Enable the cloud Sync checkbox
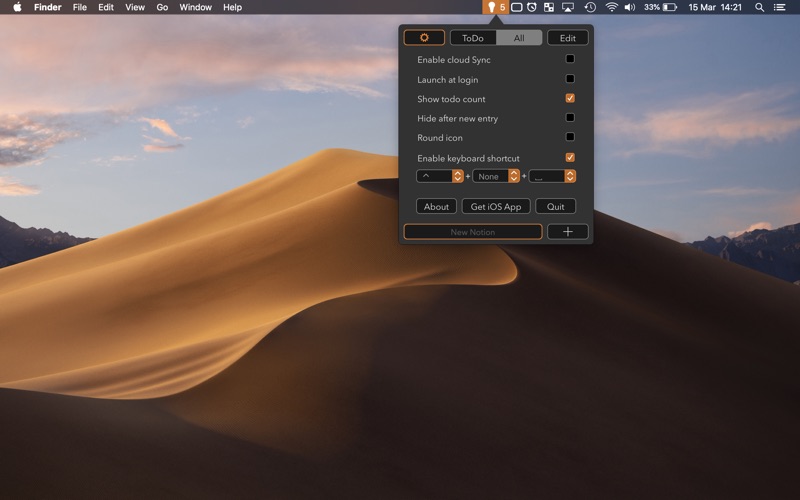 (x=570, y=59)
